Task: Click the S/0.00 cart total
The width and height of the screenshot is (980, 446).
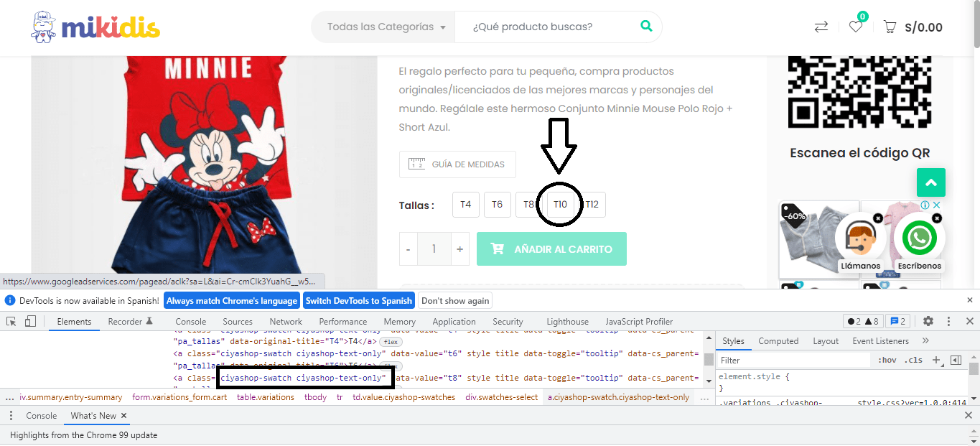Action: 923,27
